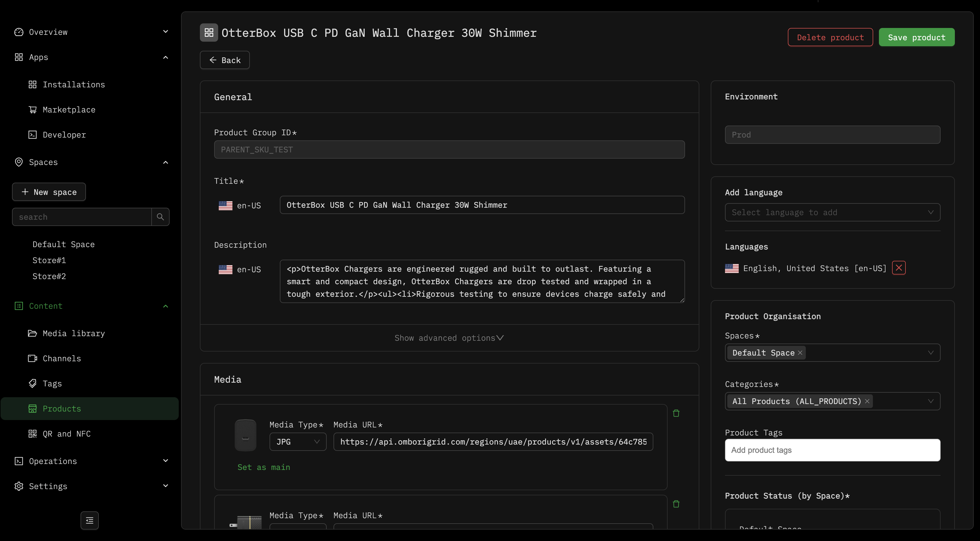The height and width of the screenshot is (541, 980).
Task: Open the Categories selector dropdown arrow
Action: 931,401
